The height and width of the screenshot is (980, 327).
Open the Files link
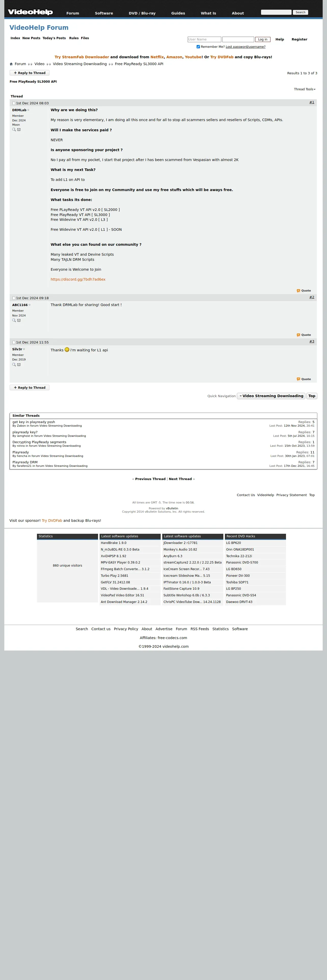point(85,38)
